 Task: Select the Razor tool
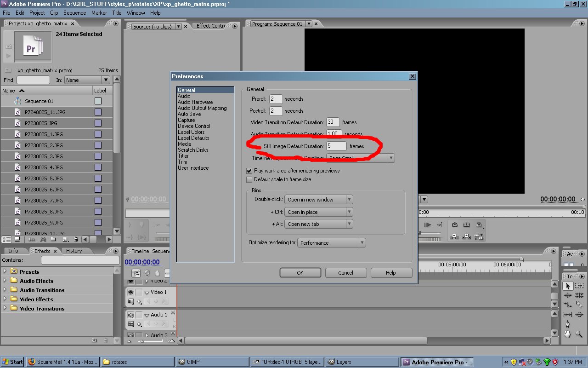579,305
